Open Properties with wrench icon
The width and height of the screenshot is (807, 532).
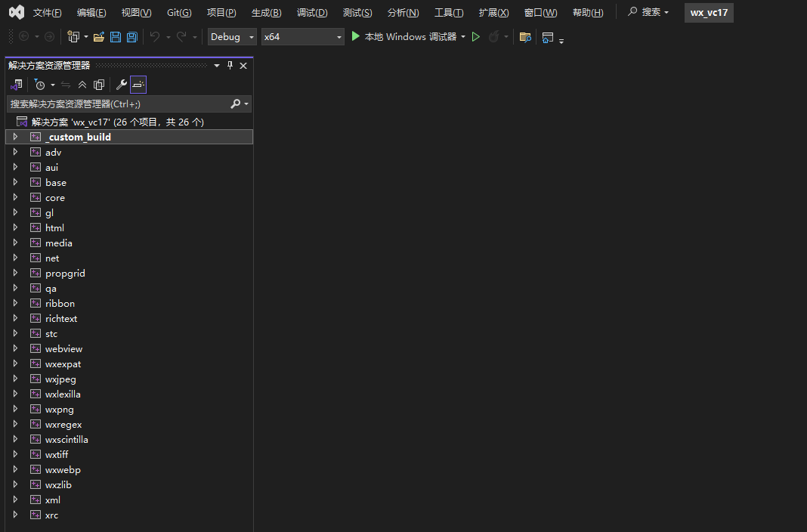(x=122, y=85)
